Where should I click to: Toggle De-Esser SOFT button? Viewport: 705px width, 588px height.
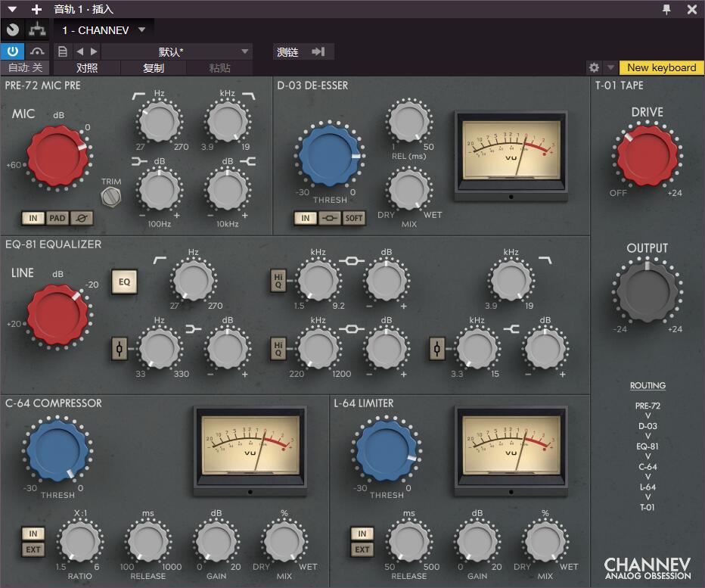pos(353,218)
